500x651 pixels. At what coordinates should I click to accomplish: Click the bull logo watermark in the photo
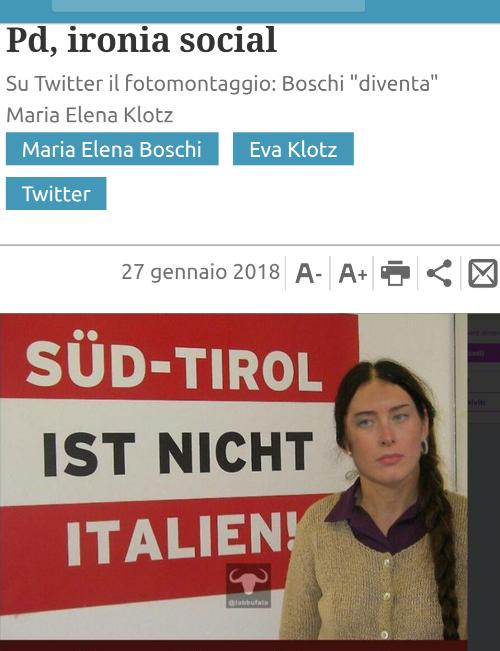pyautogui.click(x=248, y=585)
